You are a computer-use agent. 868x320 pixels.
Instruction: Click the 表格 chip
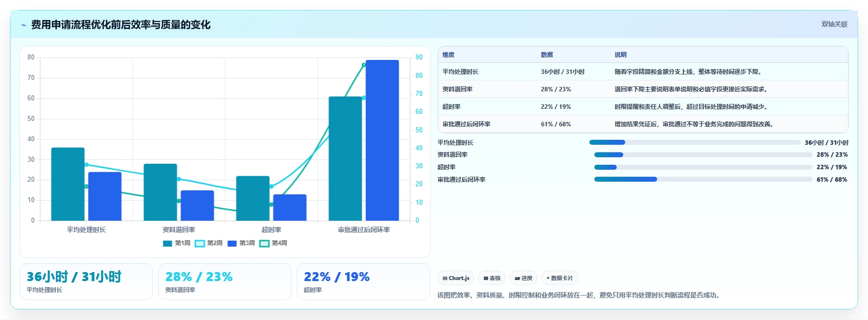coord(492,278)
